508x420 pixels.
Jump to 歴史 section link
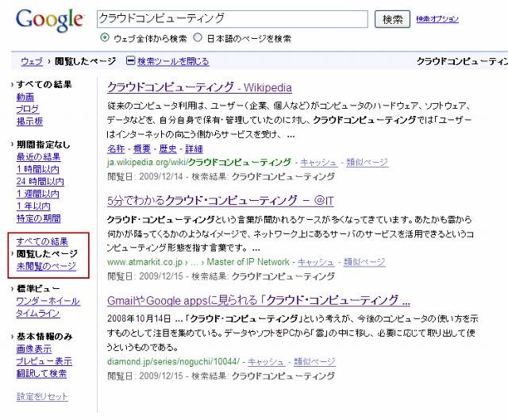(x=167, y=148)
